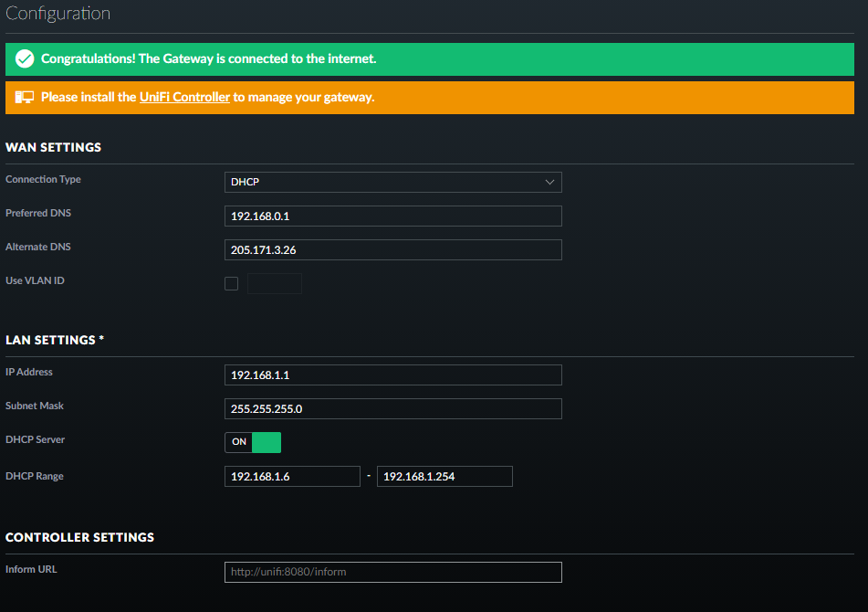Viewport: 868px width, 612px height.
Task: Click the Inform URL input field
Action: pos(392,572)
